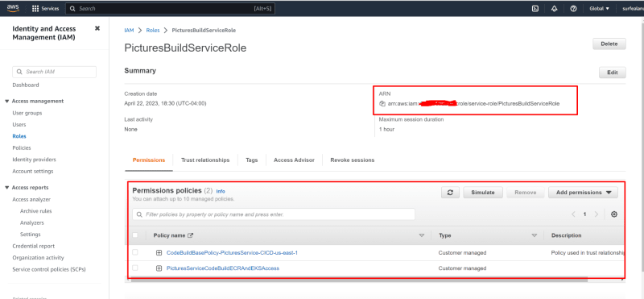Open the Tags tab
This screenshot has height=299, width=644.
coord(252,160)
